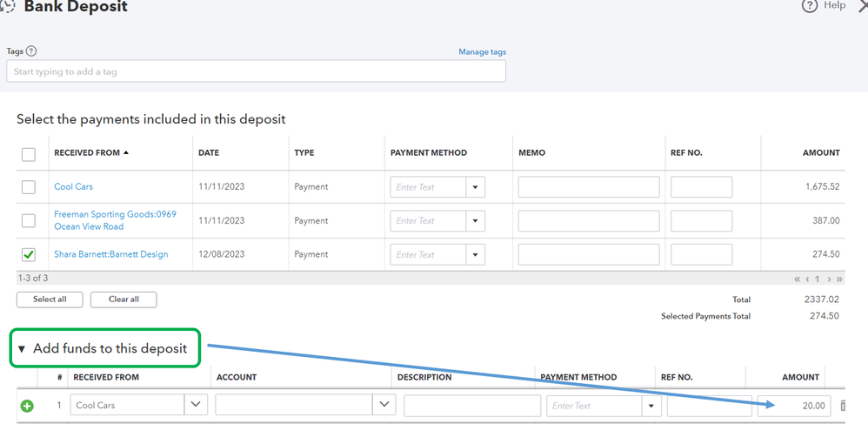Sort by Received From column header
The image size is (868, 424).
pos(91,152)
